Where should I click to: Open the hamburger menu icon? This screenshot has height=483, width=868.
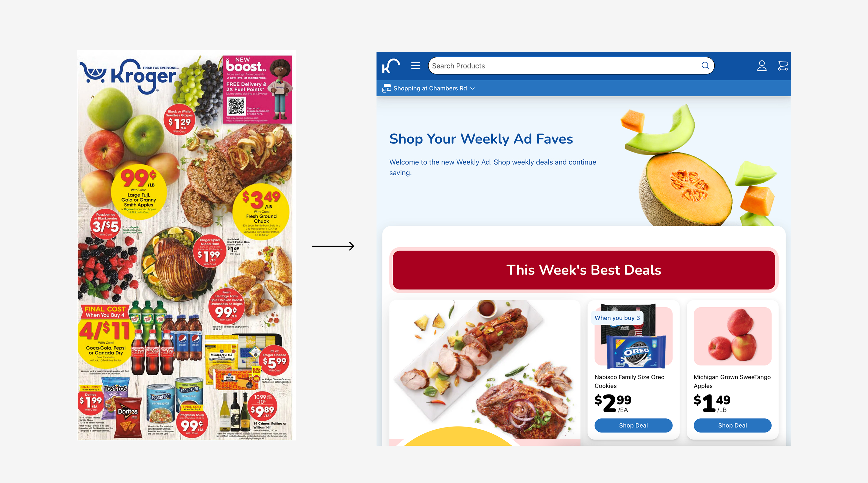(x=416, y=66)
